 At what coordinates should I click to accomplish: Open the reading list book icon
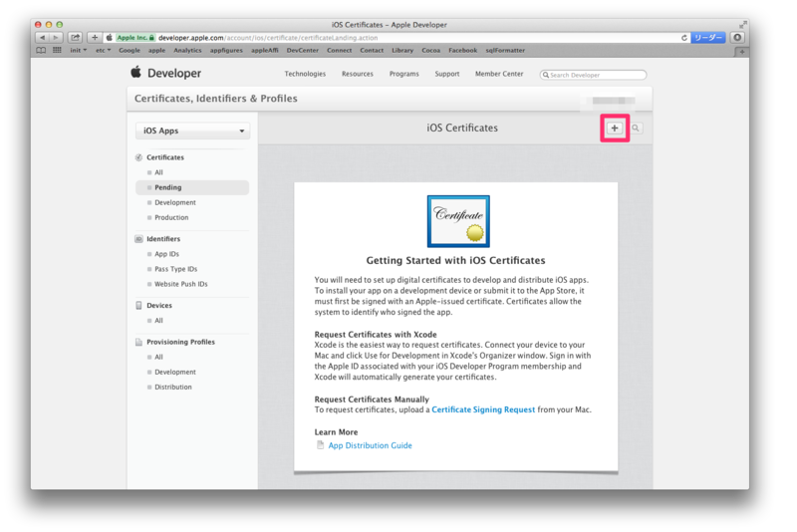click(41, 50)
